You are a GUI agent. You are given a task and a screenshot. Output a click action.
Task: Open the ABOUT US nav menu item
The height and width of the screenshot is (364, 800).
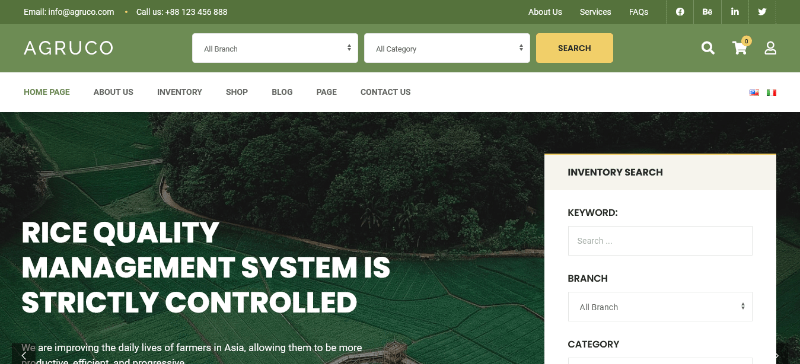coord(113,92)
